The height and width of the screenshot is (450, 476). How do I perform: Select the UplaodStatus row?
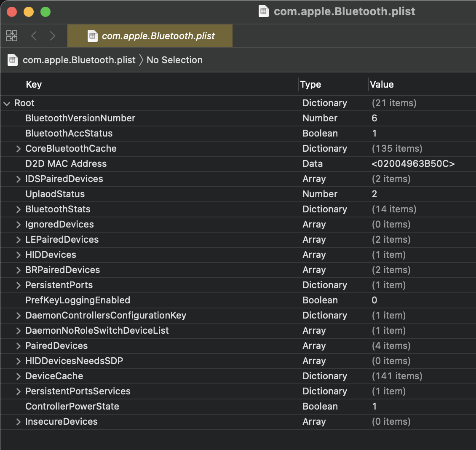[x=55, y=194]
